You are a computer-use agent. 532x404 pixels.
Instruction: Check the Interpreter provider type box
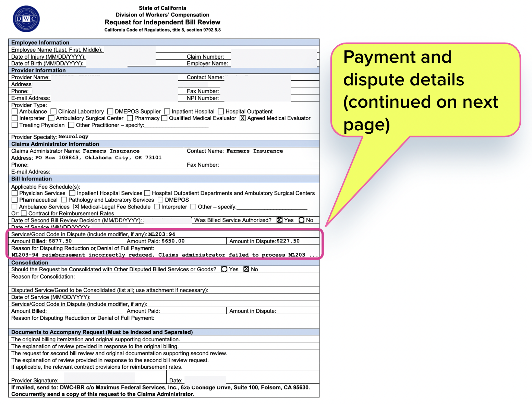14,118
